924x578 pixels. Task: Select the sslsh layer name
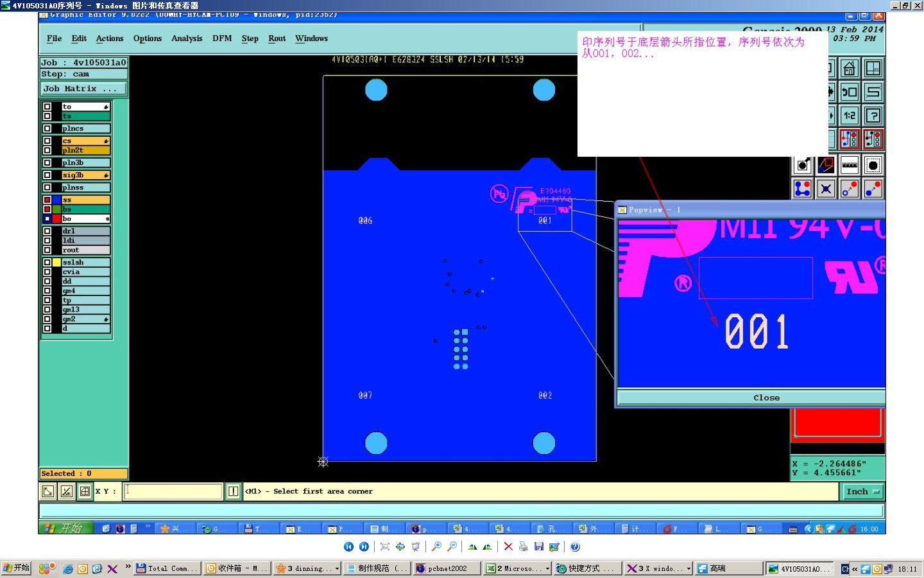[x=85, y=262]
